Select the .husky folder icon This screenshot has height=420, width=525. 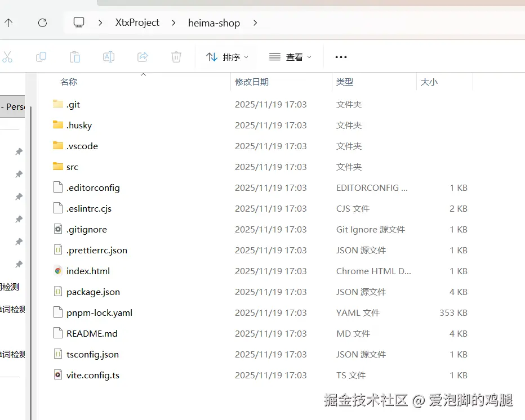58,124
